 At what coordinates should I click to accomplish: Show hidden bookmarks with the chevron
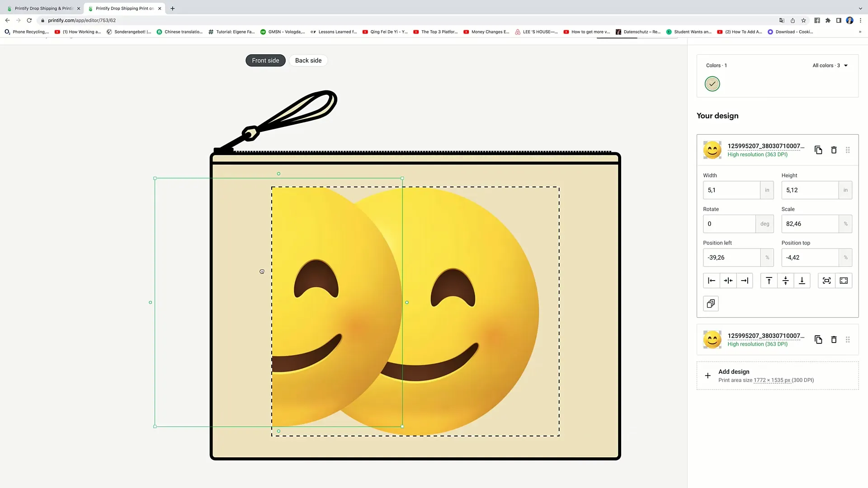(x=860, y=32)
